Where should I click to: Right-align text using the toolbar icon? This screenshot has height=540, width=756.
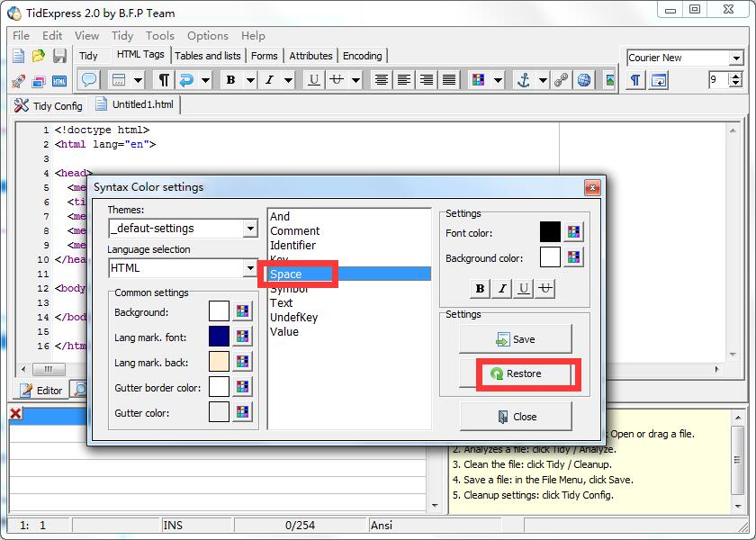click(x=427, y=79)
